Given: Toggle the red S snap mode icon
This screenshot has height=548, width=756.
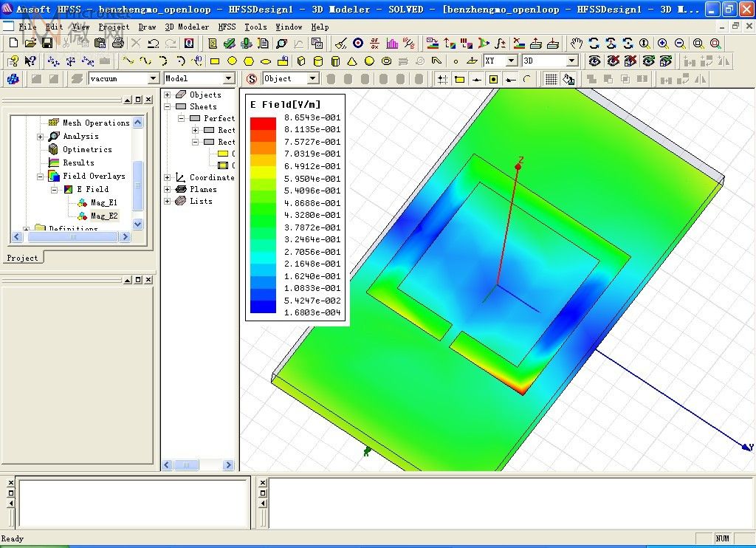Looking at the screenshot, I should click(252, 79).
